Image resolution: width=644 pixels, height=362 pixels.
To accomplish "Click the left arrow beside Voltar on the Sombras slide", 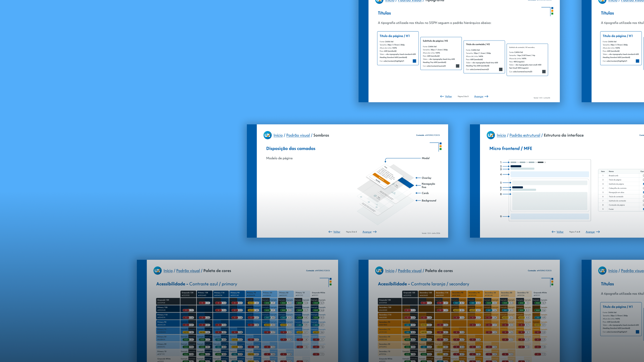I will (x=330, y=232).
